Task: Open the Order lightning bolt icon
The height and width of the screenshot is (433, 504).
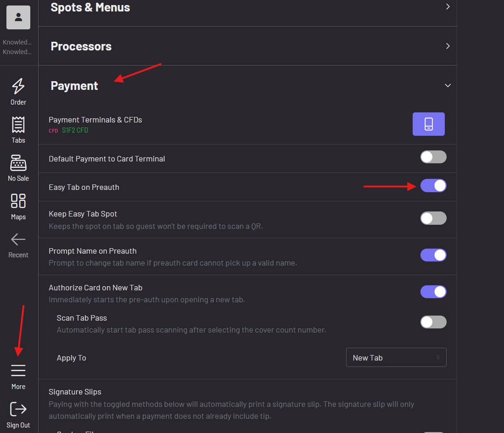Action: pyautogui.click(x=18, y=86)
